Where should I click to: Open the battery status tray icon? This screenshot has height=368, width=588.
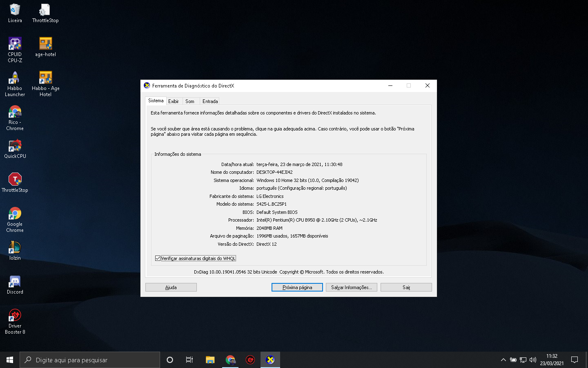pos(513,360)
